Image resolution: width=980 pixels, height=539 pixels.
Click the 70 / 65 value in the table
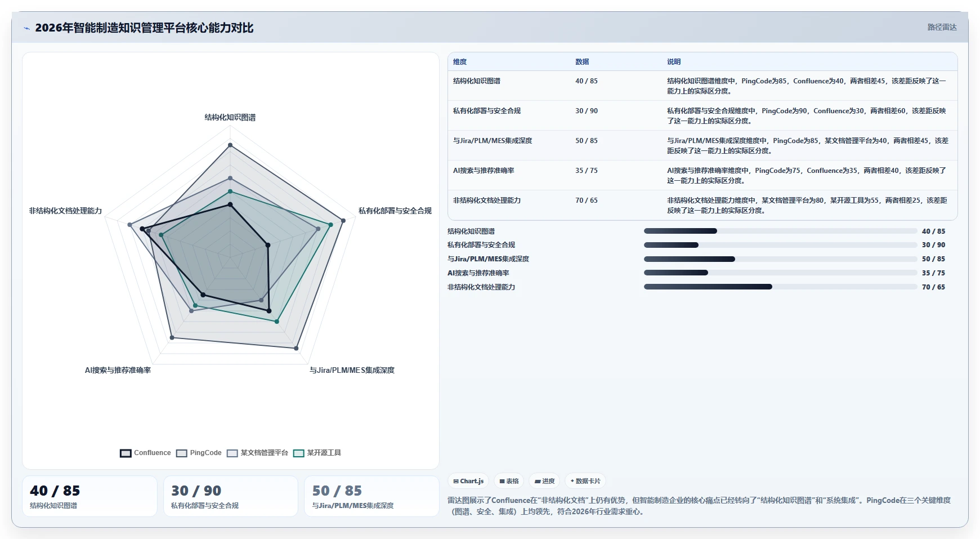click(x=587, y=201)
